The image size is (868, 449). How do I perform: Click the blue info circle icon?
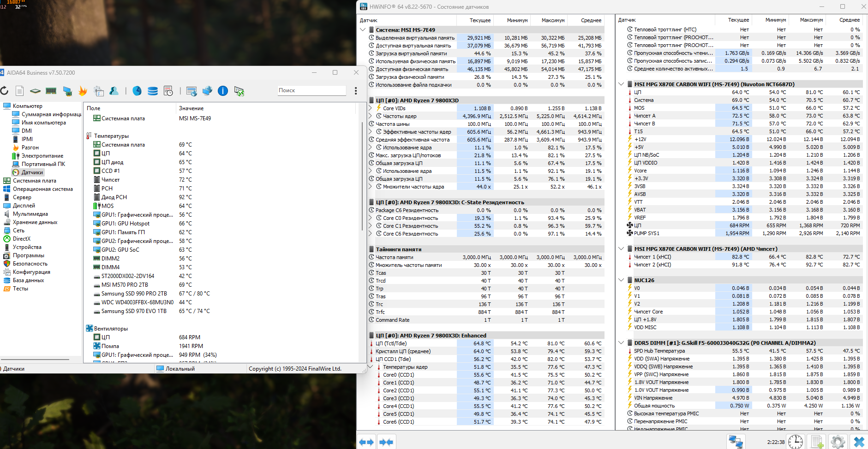pos(223,91)
